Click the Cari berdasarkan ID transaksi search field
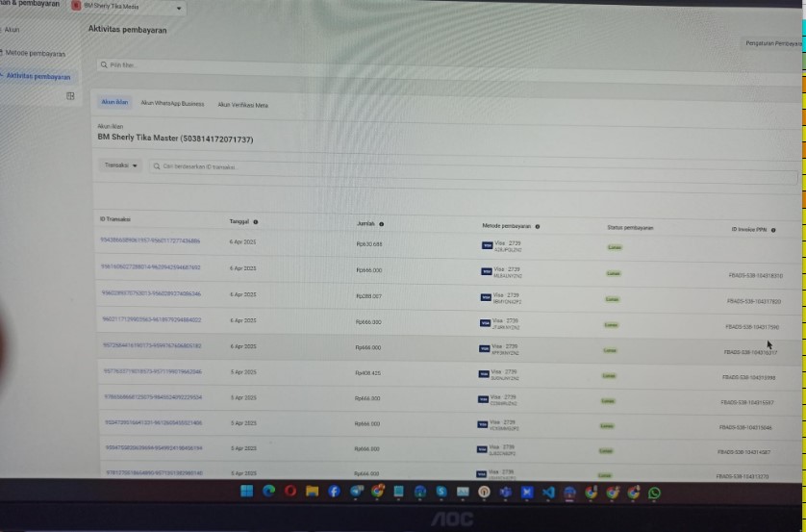Viewport: 806px width, 532px height. tap(289, 166)
